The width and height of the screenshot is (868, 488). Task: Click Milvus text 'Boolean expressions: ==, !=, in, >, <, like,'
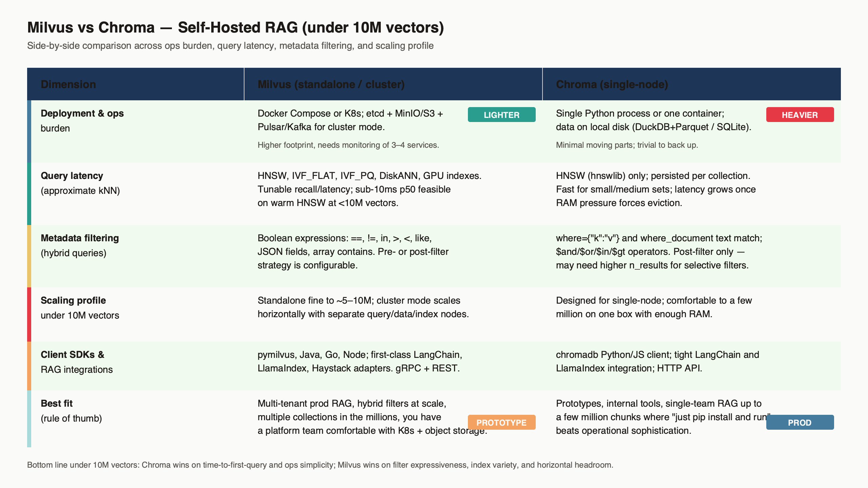coord(344,238)
